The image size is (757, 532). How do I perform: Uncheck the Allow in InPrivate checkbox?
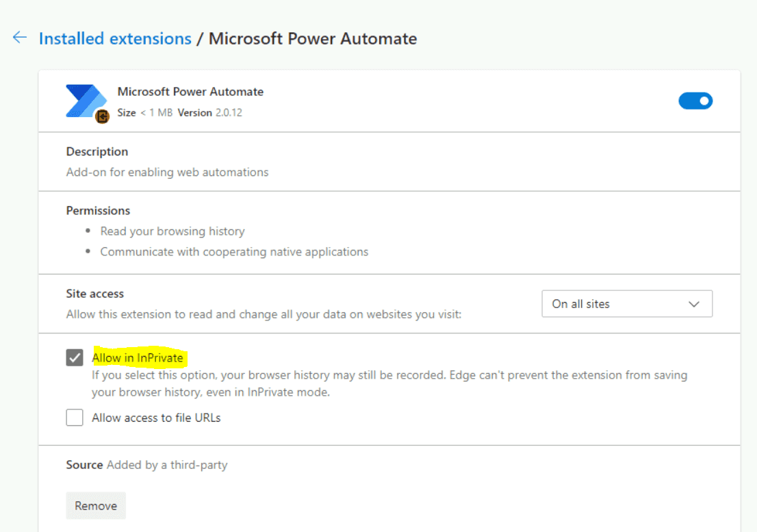pos(75,357)
